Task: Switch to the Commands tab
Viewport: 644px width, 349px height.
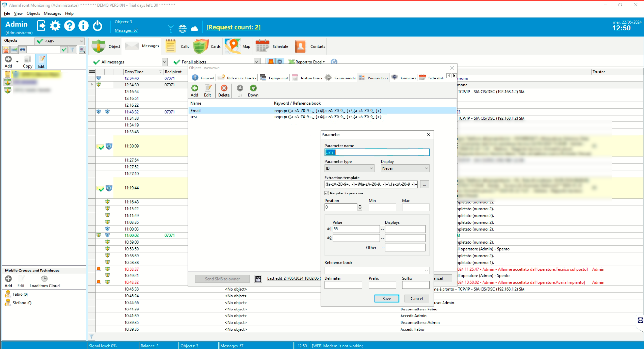Action: pos(340,78)
